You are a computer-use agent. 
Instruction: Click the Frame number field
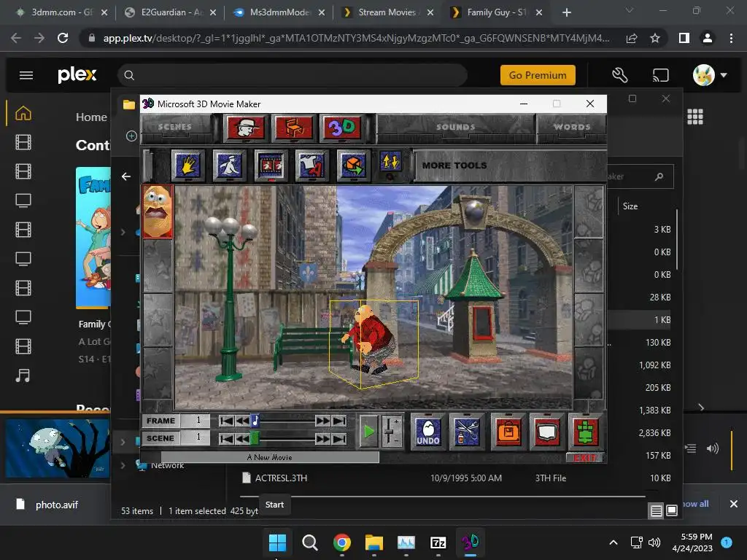pos(196,421)
